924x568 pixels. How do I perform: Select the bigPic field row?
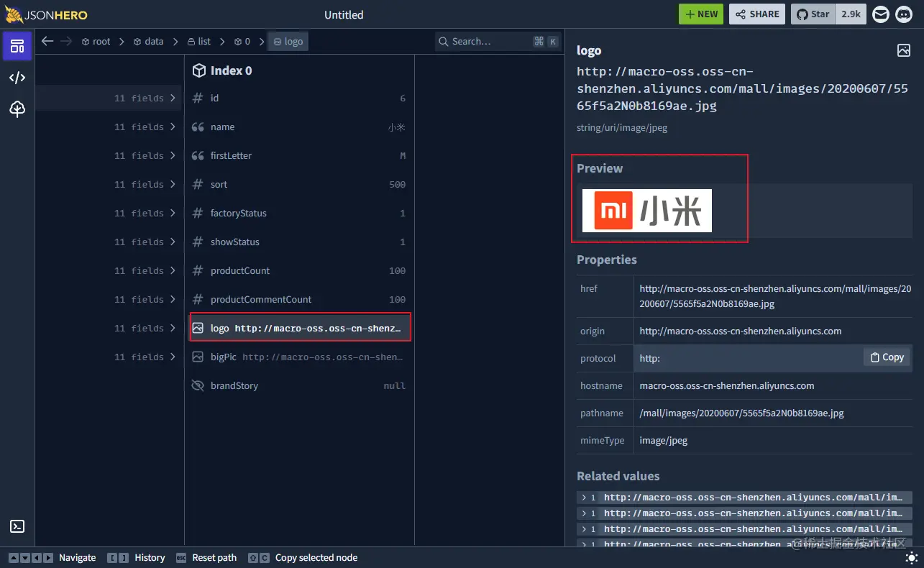pos(299,357)
